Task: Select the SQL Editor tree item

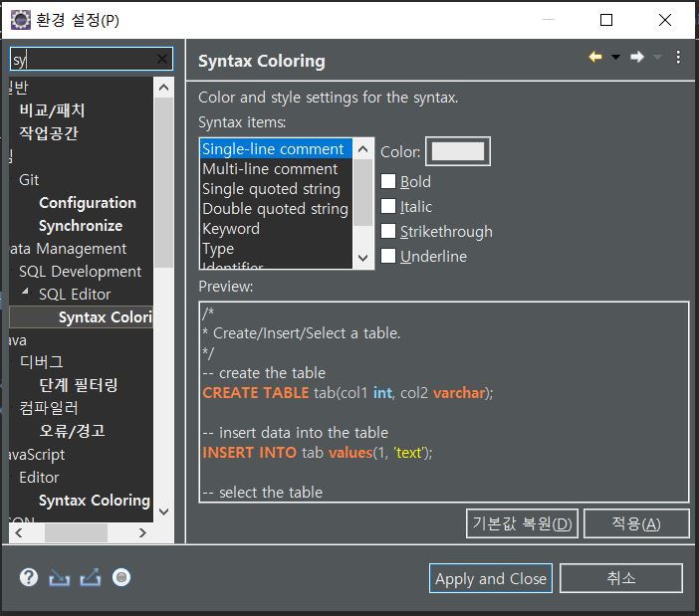Action: [x=75, y=294]
